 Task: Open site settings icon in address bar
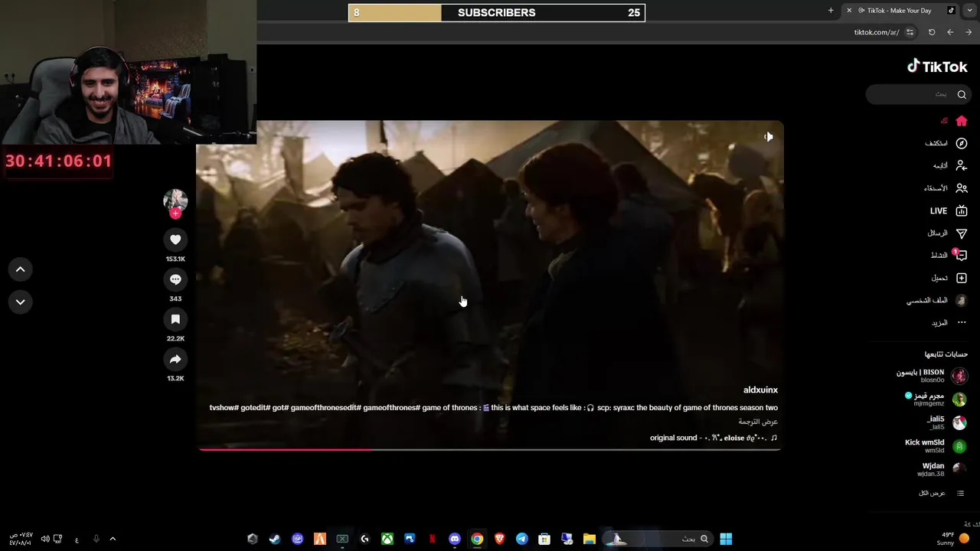(910, 32)
